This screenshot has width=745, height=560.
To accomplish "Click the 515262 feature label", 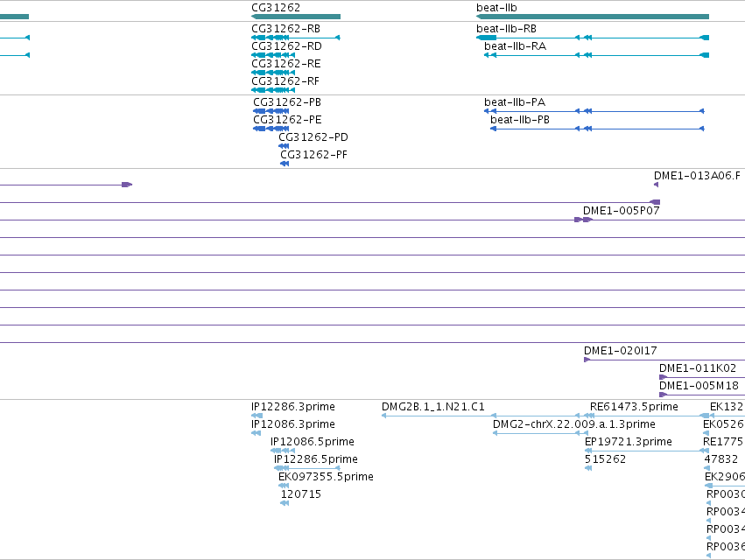I will (x=605, y=459).
